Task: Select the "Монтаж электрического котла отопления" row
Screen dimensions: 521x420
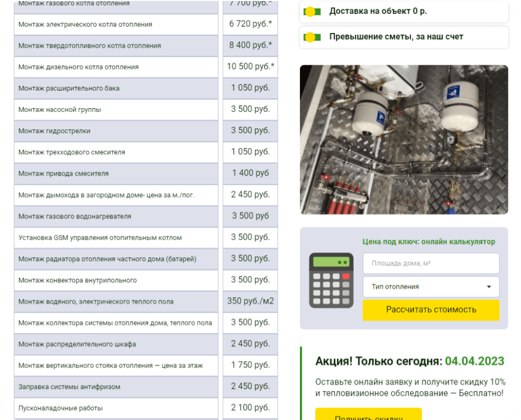Action: [116, 24]
